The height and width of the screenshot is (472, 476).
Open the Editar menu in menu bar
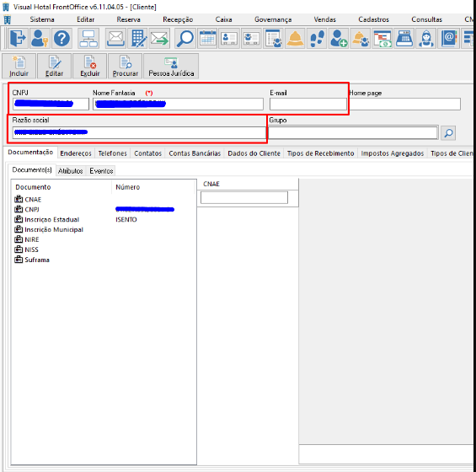(85, 19)
